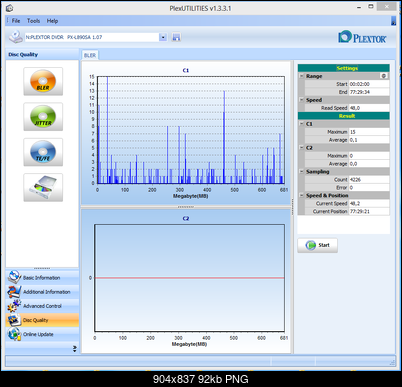The image size is (402, 387).
Task: Click the Basic Information icon
Action: [x=14, y=277]
